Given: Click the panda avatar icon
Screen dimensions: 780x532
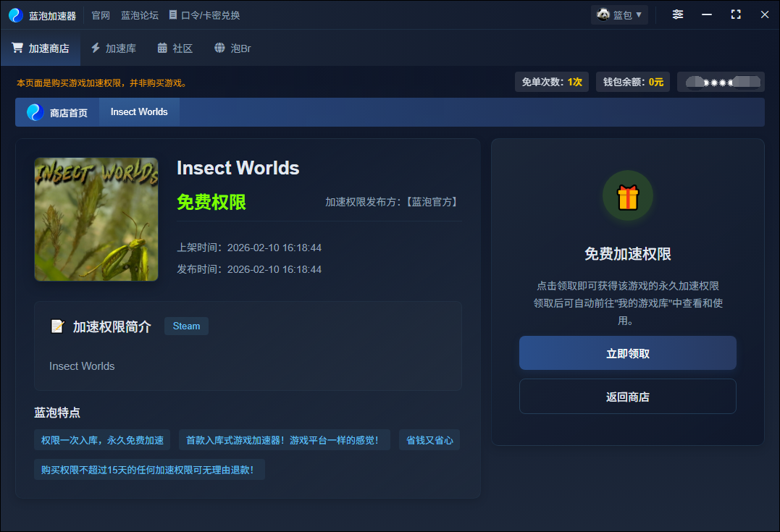Looking at the screenshot, I should click(x=603, y=14).
